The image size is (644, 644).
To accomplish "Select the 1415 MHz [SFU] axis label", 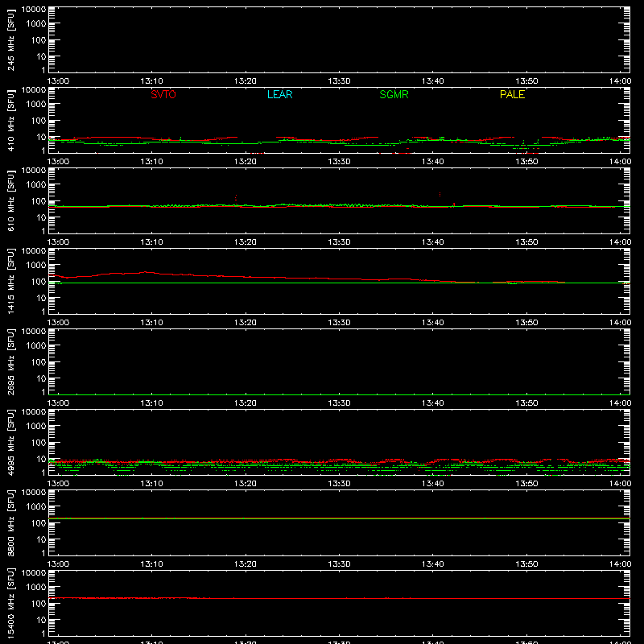I will [x=10, y=281].
